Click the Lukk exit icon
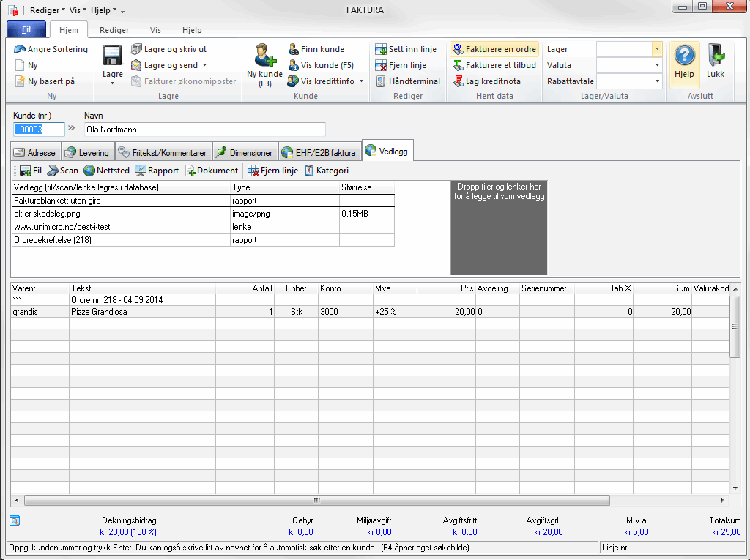The height and width of the screenshot is (560, 750). [715, 56]
